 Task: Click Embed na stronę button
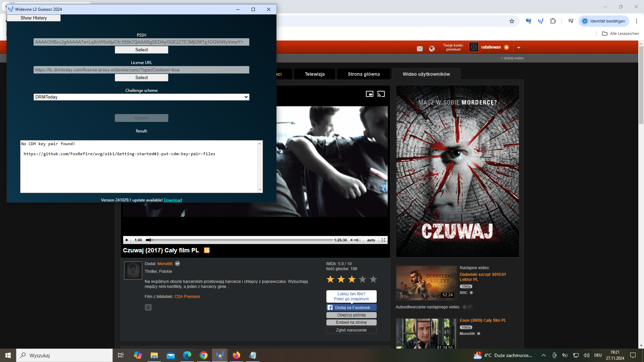[x=352, y=322]
